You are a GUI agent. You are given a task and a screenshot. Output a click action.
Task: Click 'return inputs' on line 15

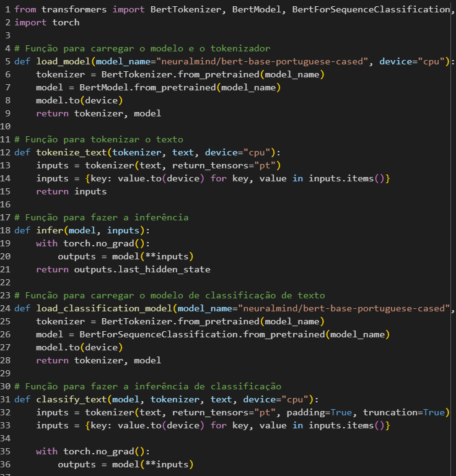coord(71,191)
